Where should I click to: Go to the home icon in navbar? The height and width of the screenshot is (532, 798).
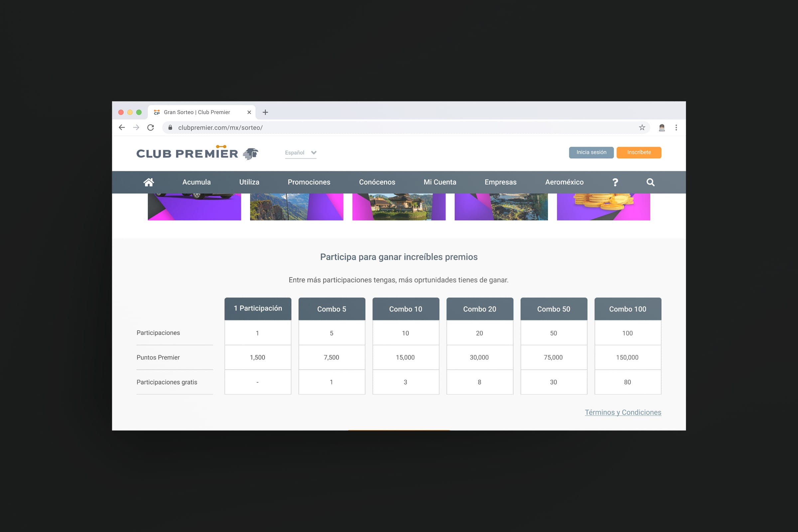[x=149, y=182]
